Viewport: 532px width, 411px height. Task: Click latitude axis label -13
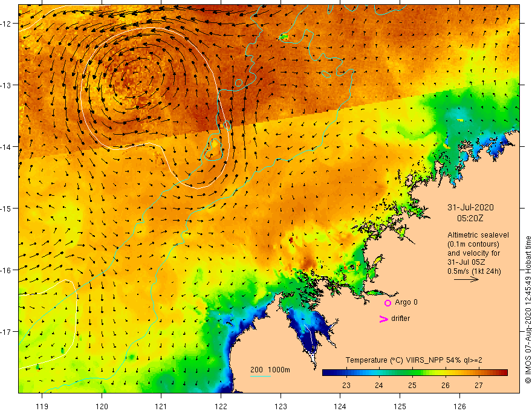tap(6, 85)
